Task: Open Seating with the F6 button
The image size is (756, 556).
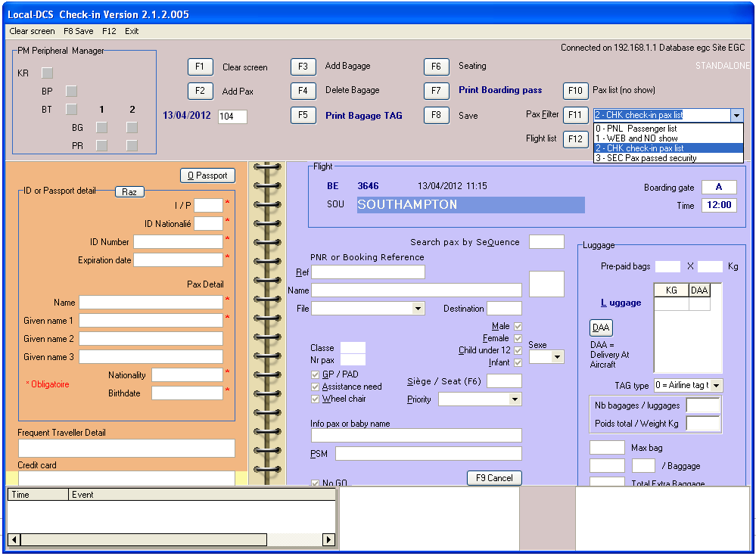Action: coord(436,67)
